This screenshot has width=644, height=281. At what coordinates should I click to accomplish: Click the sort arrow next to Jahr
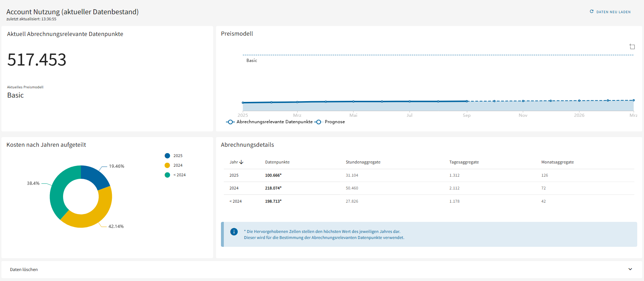(241, 162)
